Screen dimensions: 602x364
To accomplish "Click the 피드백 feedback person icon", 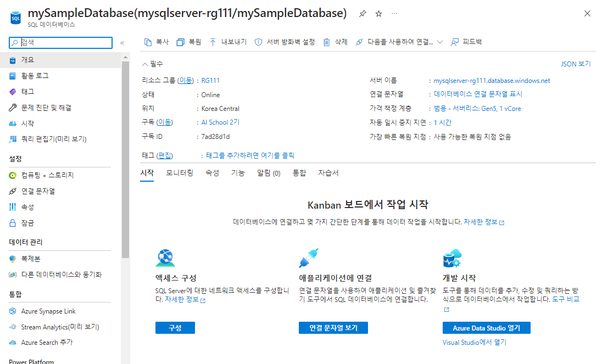I will tap(455, 42).
